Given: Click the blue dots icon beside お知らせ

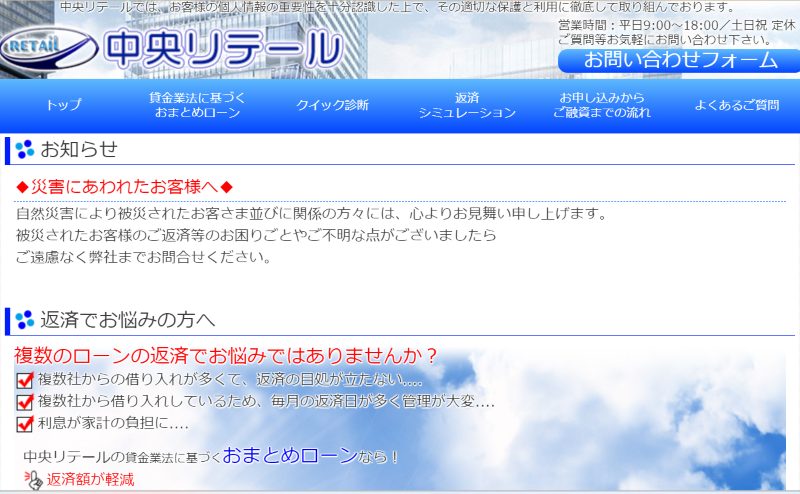Looking at the screenshot, I should (x=25, y=150).
